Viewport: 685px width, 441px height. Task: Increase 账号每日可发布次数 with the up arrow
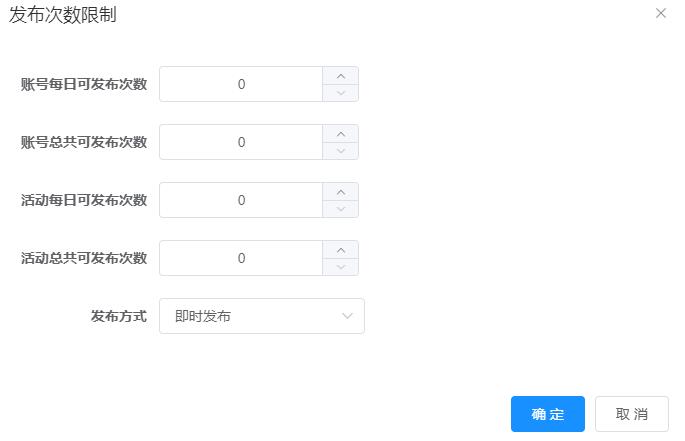click(341, 76)
